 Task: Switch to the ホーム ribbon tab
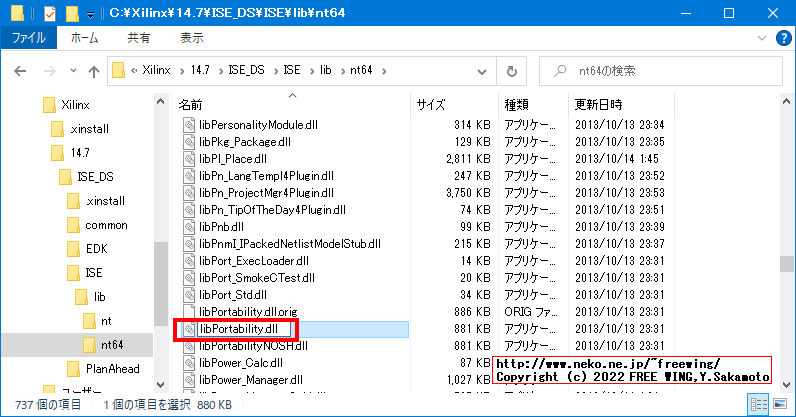coord(84,38)
